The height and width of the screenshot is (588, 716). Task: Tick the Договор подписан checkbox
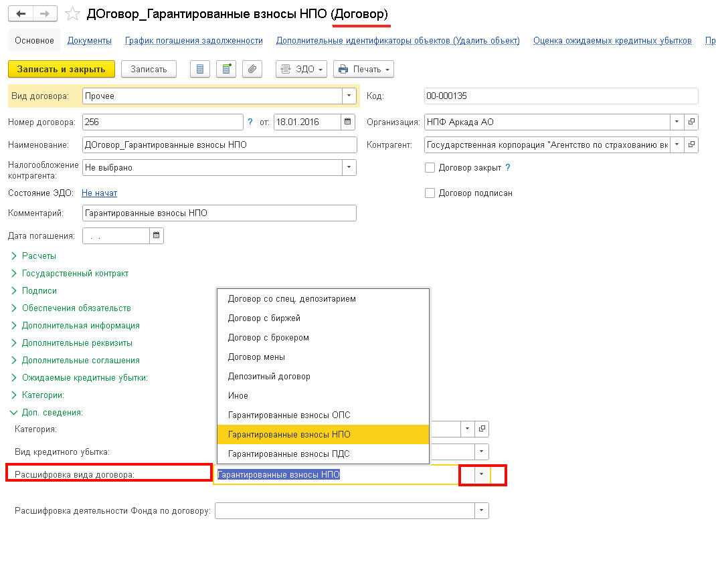(x=430, y=193)
